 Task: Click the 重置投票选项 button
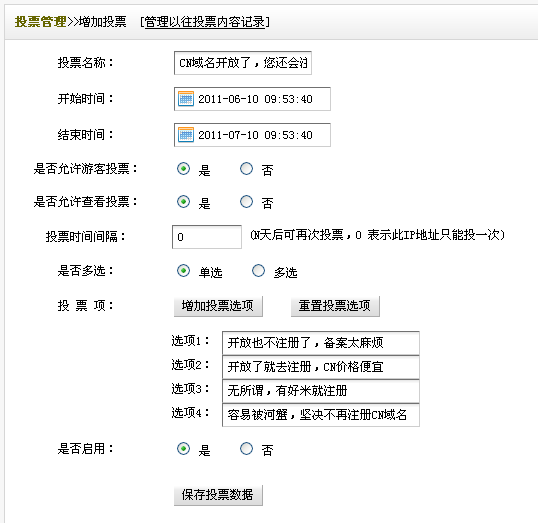335,306
